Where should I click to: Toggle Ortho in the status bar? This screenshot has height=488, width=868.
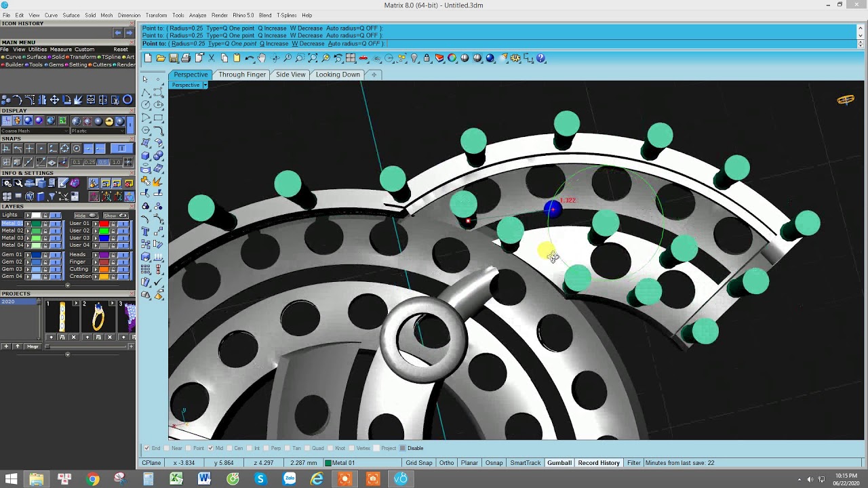pyautogui.click(x=446, y=463)
